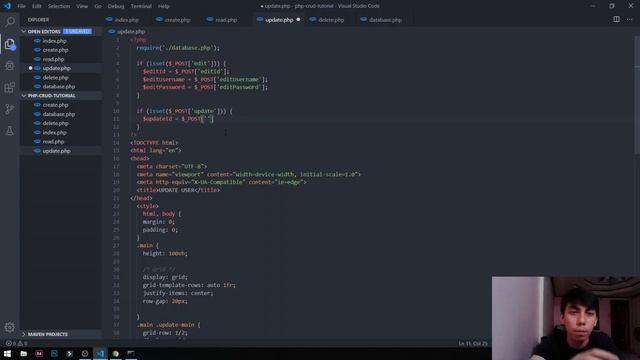Open the View menu

(x=82, y=6)
